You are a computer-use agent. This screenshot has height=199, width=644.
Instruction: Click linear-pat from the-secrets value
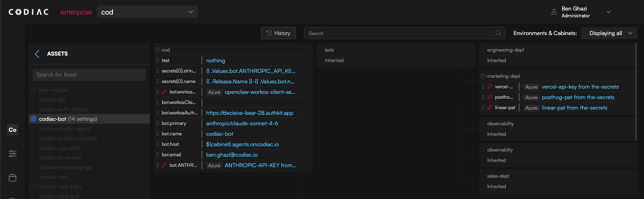[575, 108]
